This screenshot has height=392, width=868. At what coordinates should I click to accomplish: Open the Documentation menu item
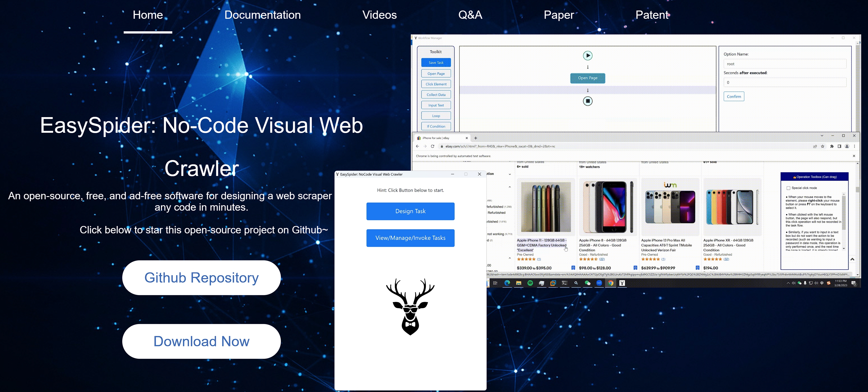(262, 15)
